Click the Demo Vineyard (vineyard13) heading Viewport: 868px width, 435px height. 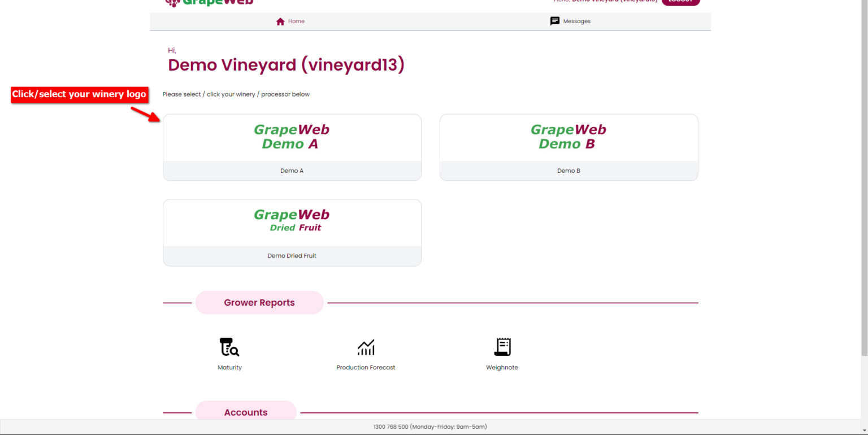tap(287, 65)
